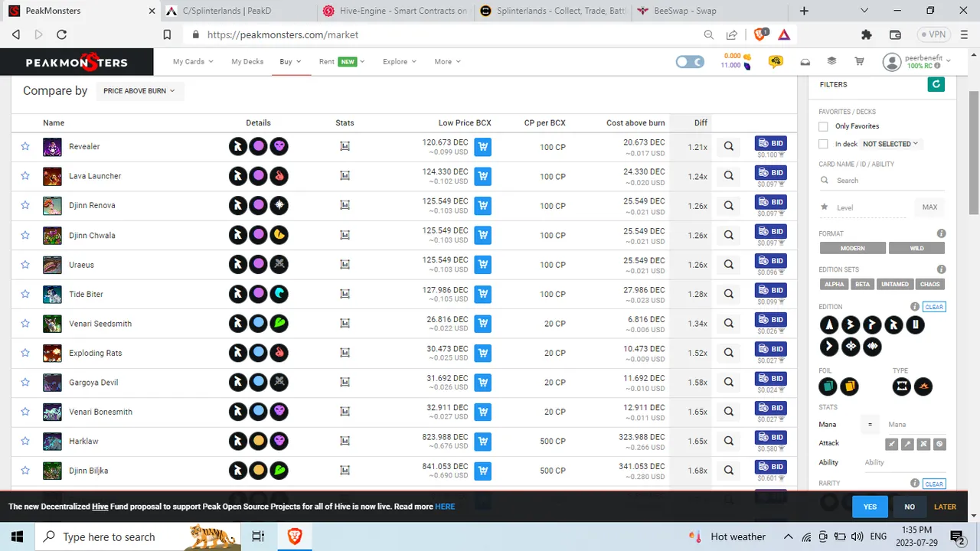
Task: Filter by regular foil
Action: click(x=828, y=386)
